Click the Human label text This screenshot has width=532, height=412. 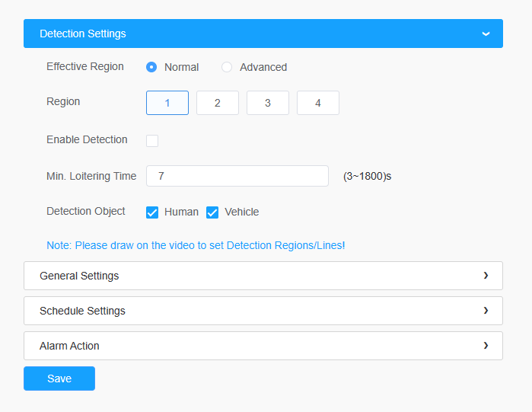(x=181, y=212)
